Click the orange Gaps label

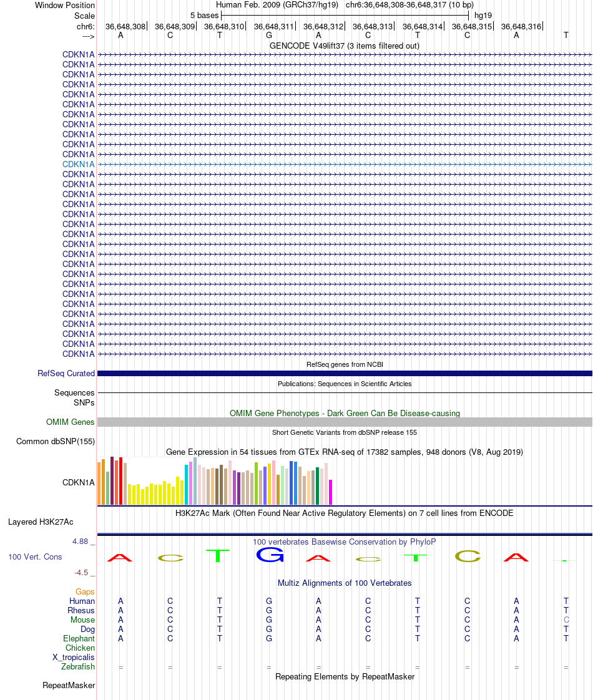point(85,591)
